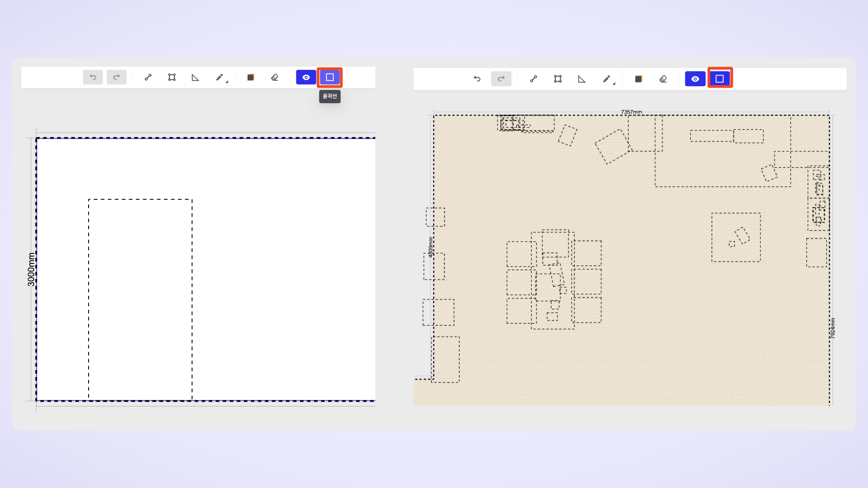Click undo in the left panel toolbar

(x=93, y=78)
